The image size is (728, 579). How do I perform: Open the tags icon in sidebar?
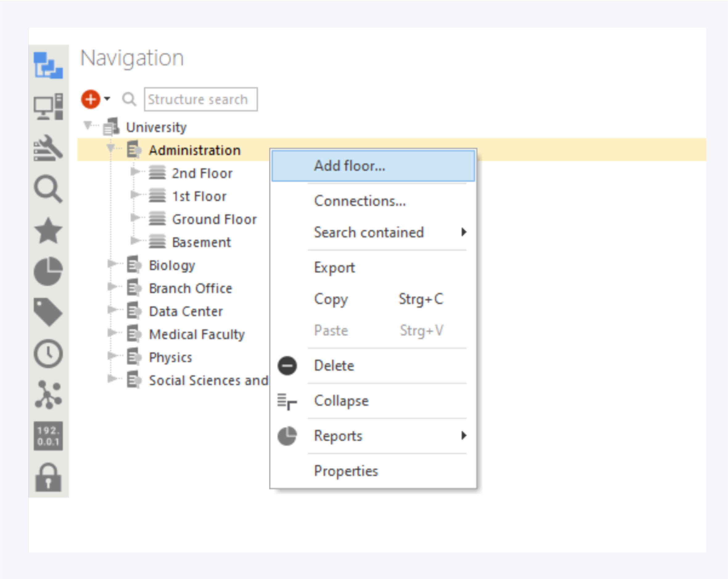click(48, 312)
